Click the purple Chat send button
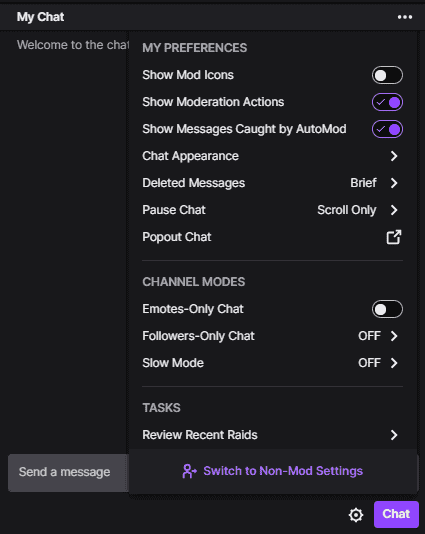The height and width of the screenshot is (534, 425). tap(396, 514)
